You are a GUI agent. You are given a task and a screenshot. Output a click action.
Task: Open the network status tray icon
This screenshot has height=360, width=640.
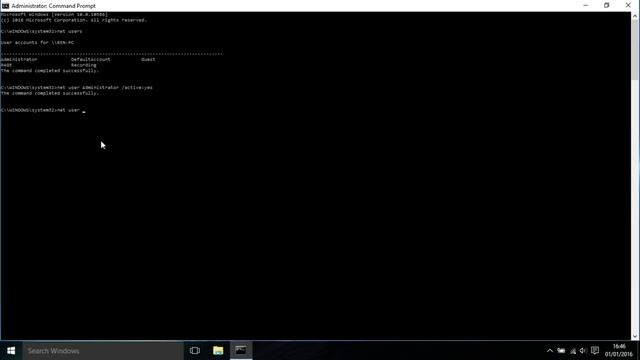[573, 351]
